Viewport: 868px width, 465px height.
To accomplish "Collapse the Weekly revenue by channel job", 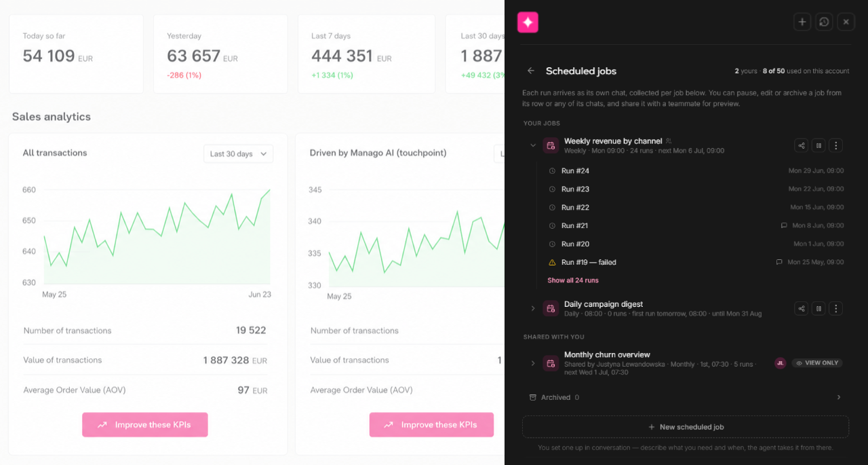I will coord(533,145).
